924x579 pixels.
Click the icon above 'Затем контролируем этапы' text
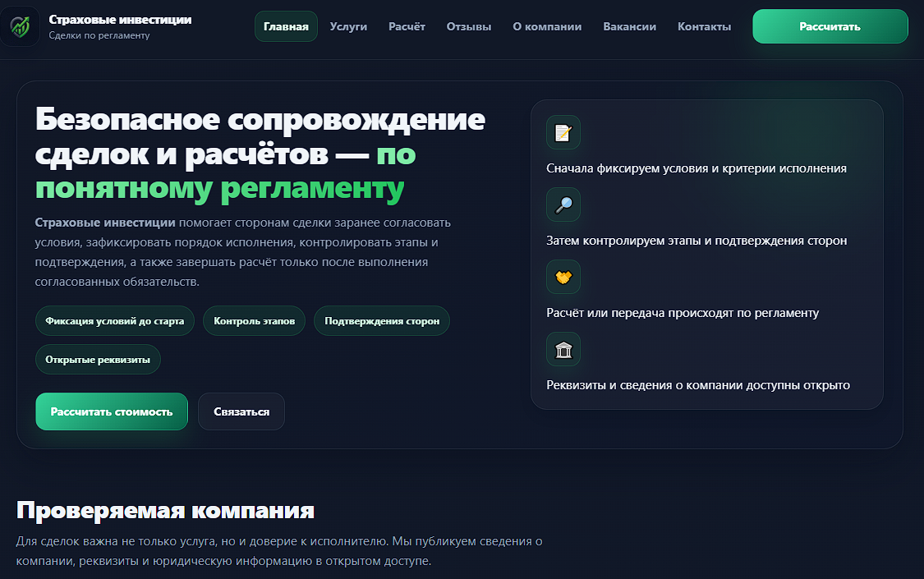[563, 204]
